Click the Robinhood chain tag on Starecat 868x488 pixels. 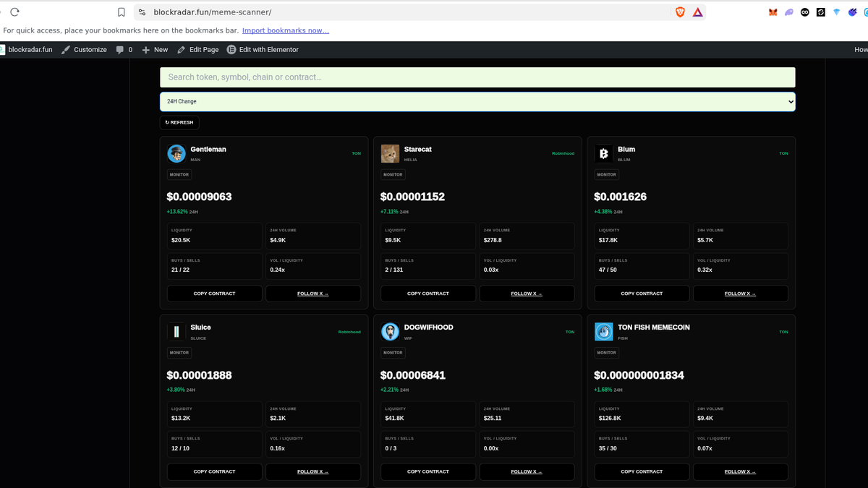pyautogui.click(x=563, y=153)
